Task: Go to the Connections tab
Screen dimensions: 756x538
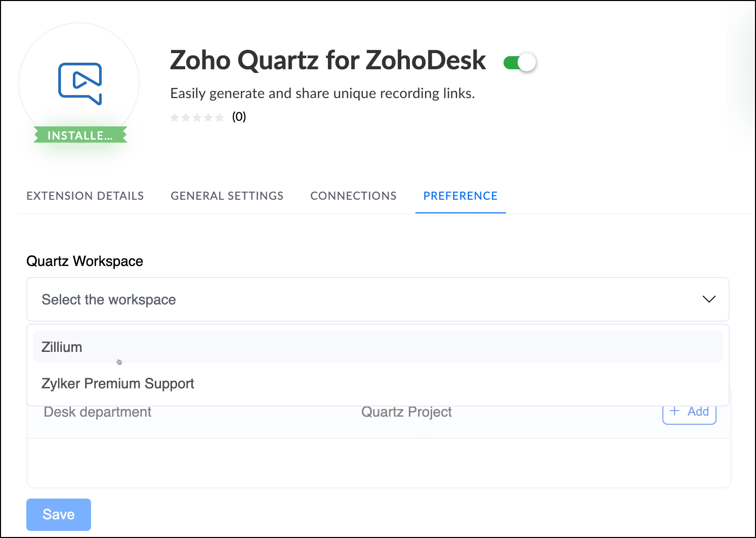Action: pos(353,196)
